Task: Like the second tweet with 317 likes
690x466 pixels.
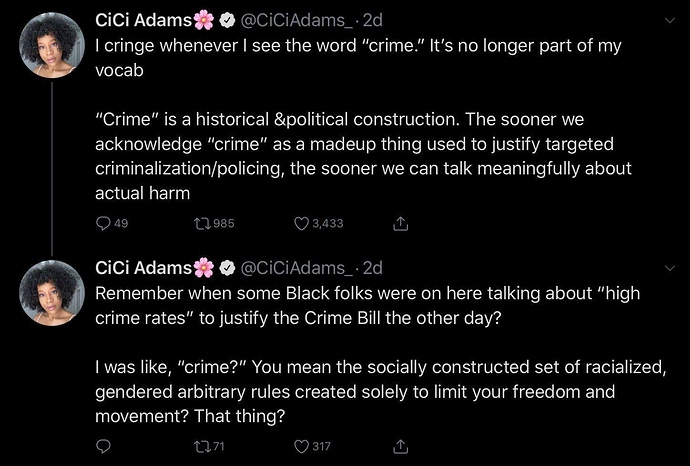Action: click(x=312, y=447)
